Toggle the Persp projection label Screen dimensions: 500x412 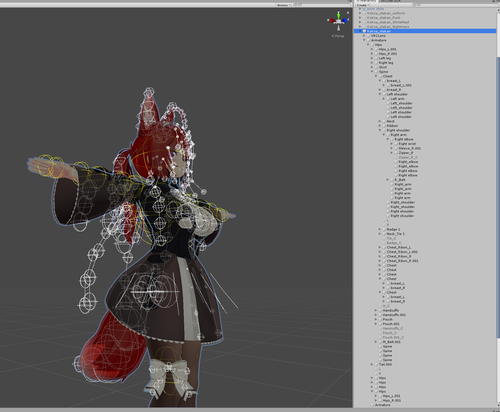click(338, 36)
